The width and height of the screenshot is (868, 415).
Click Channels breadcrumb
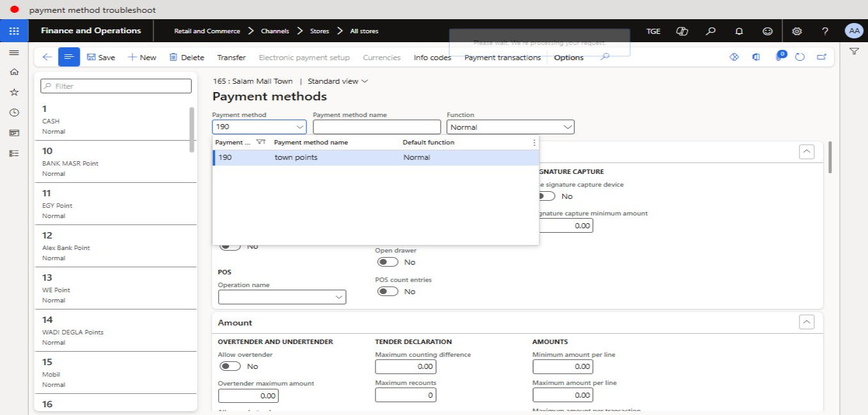click(275, 31)
